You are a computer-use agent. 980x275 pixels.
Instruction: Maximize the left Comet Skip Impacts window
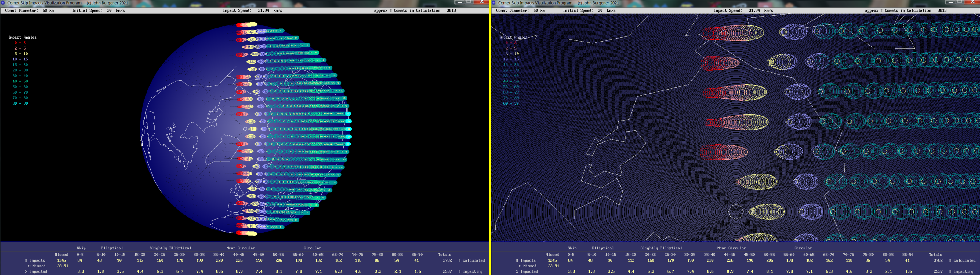[x=469, y=2]
